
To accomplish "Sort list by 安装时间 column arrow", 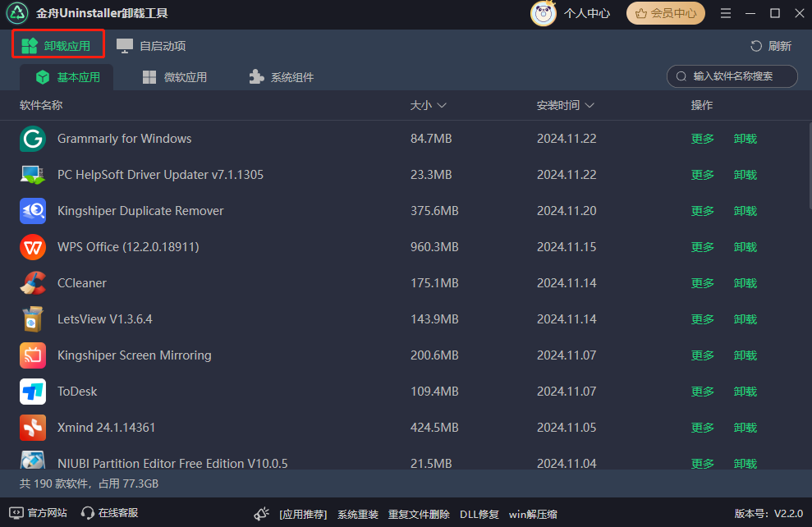I will click(x=590, y=106).
